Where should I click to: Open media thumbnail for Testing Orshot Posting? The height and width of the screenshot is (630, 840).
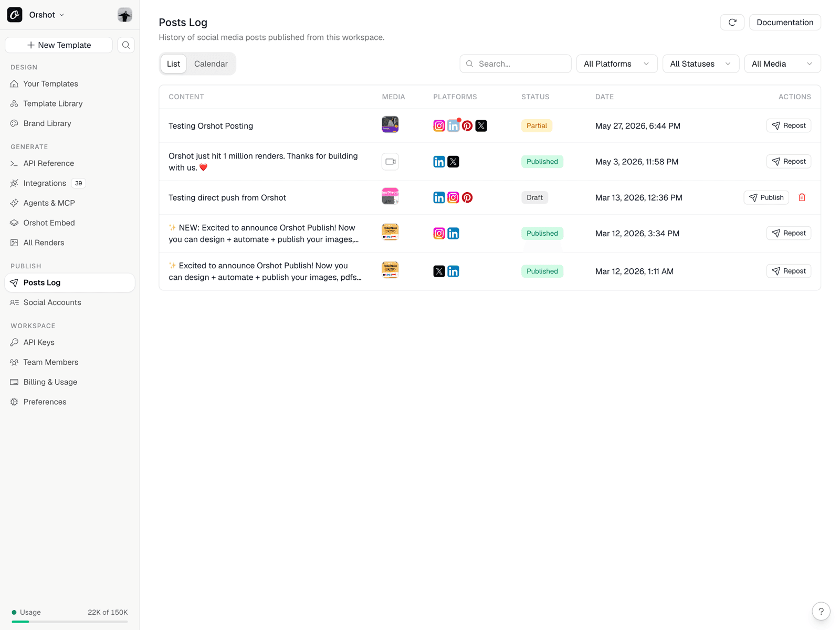pyautogui.click(x=390, y=124)
